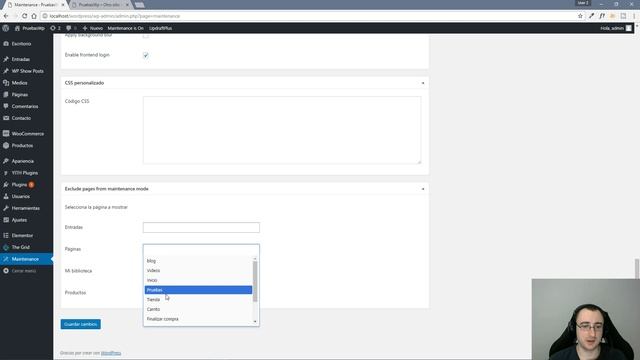The width and height of the screenshot is (640, 360).
Task: Click the Guardar cambios button
Action: [x=80, y=324]
